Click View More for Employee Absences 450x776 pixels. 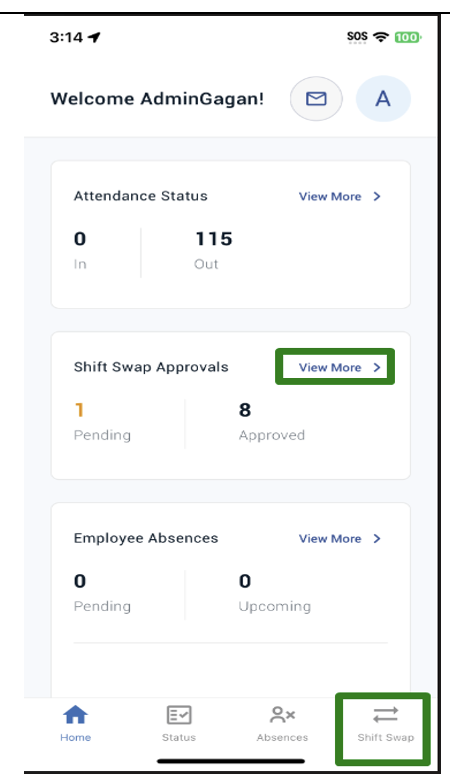point(330,538)
